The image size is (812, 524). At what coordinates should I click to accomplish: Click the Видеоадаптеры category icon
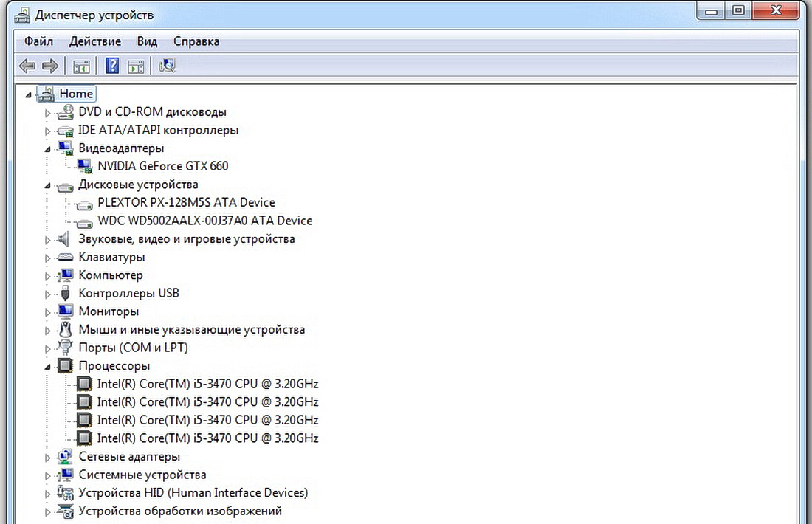pyautogui.click(x=65, y=148)
